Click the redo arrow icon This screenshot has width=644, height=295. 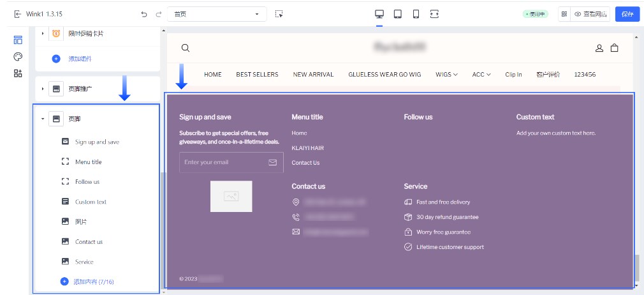tap(159, 14)
